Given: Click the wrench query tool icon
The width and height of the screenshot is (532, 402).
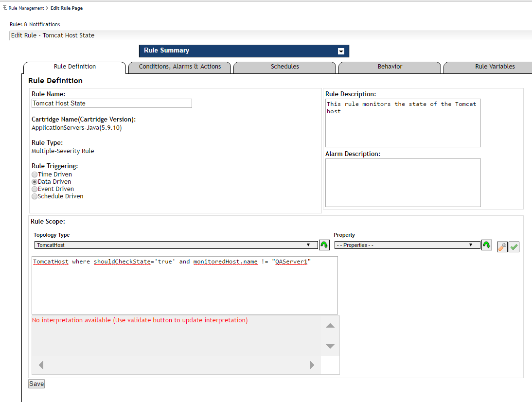Looking at the screenshot, I should 502,247.
